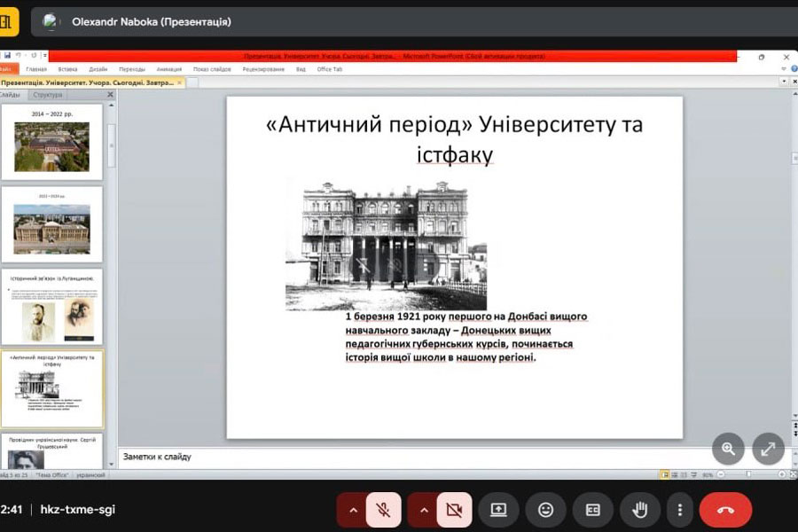Leave the call with red hang-up button

point(725,510)
